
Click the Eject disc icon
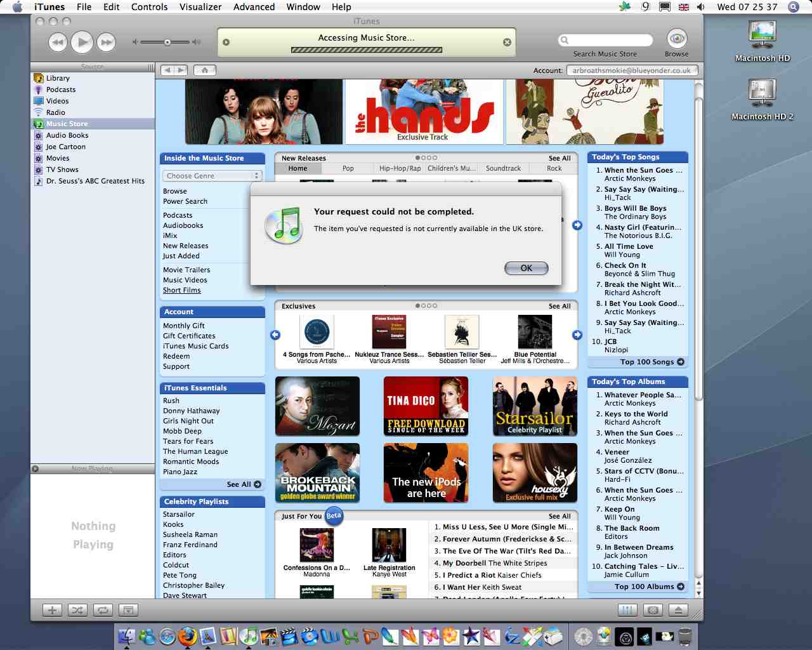[678, 610]
